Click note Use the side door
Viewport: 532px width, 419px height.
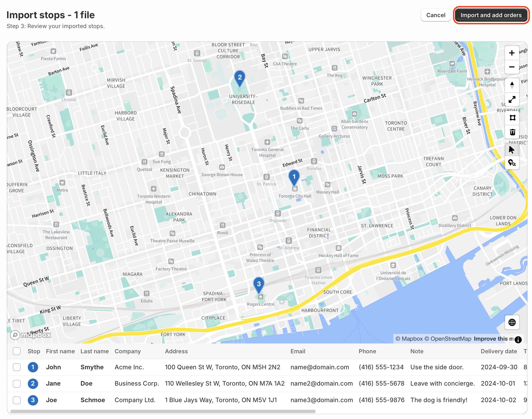click(437, 367)
